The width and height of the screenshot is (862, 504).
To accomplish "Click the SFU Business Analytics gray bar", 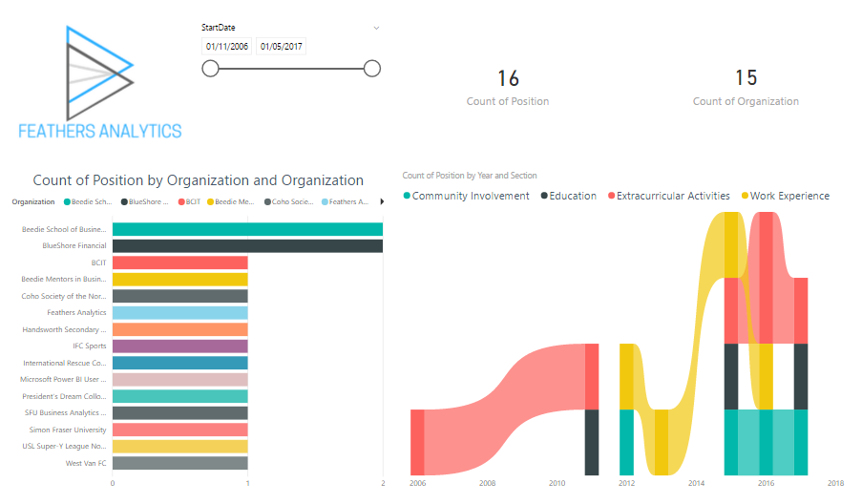I will [179, 412].
